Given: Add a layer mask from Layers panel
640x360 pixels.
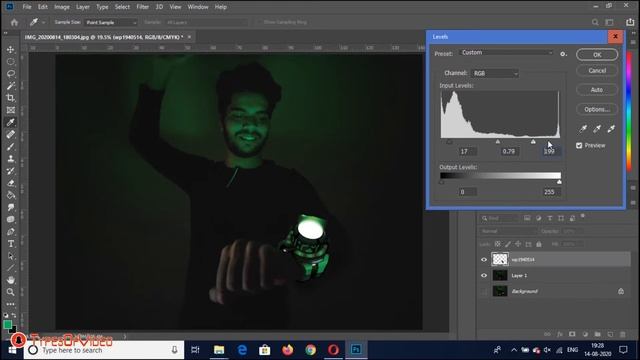Looking at the screenshot, I should click(572, 334).
